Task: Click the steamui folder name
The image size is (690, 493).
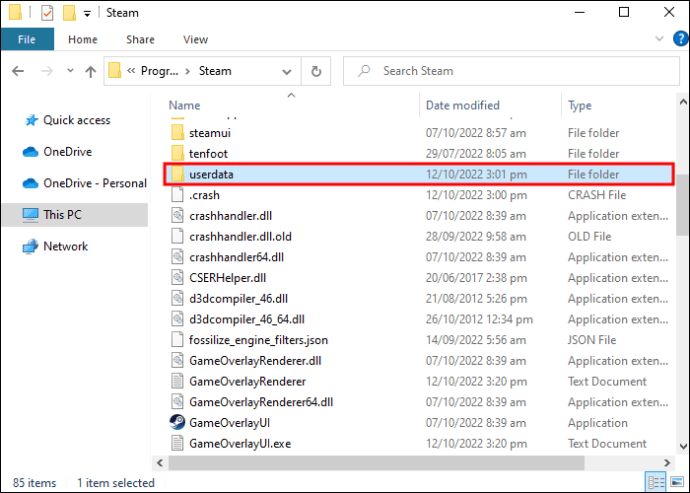Action: tap(210, 133)
